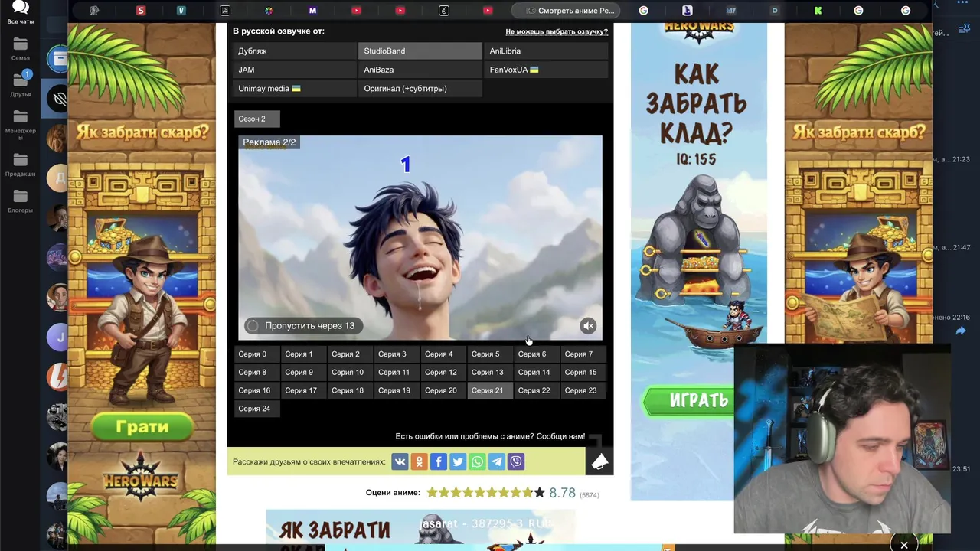Open the Продакшн chat folder
The image size is (980, 551).
pos(21,165)
